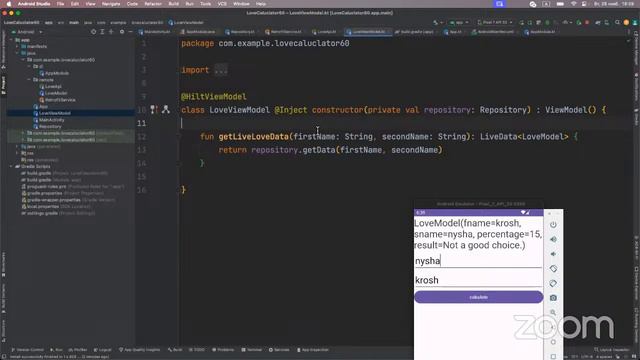Collapse the Gradle Scripts node
Screen dimensions: 640x360
(x=11, y=167)
